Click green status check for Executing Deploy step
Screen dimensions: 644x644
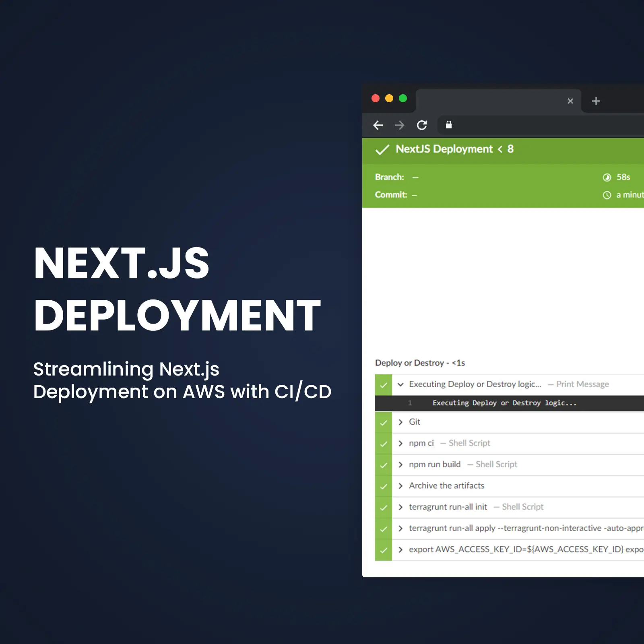pos(384,385)
